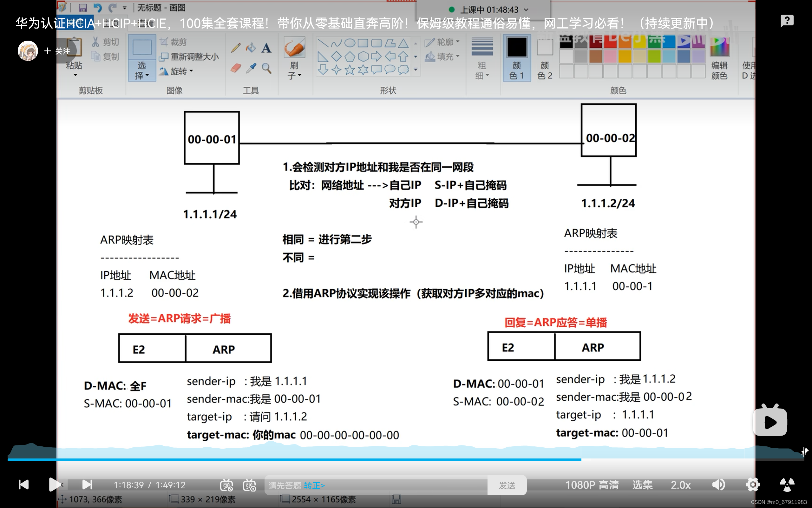Viewport: 812px width, 508px height.
Task: Select the curve shape
Action: 336,43
